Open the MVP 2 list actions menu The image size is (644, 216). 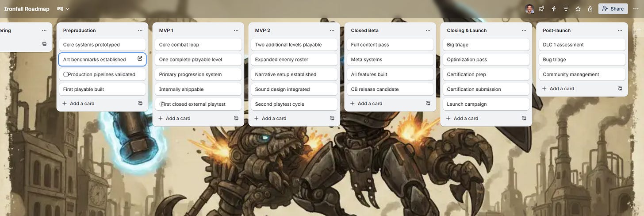coord(332,30)
